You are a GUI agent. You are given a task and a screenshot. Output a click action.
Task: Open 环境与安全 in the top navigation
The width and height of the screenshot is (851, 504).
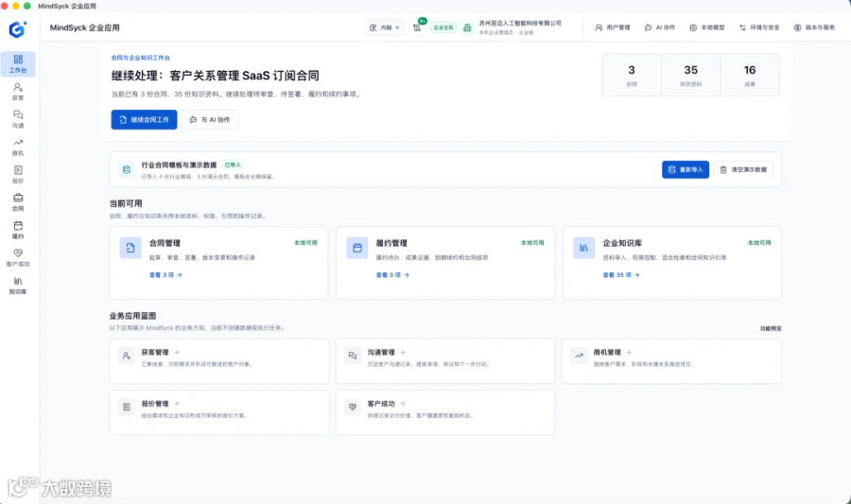(x=759, y=27)
